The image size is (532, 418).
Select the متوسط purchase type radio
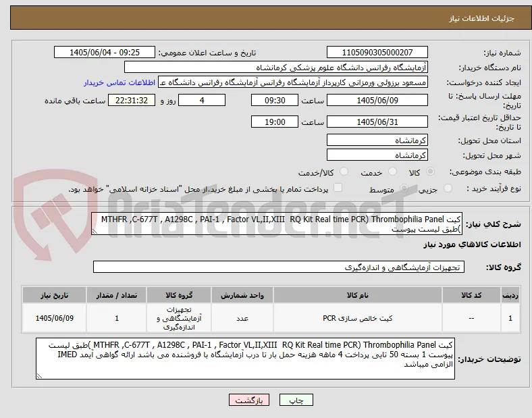click(404, 188)
